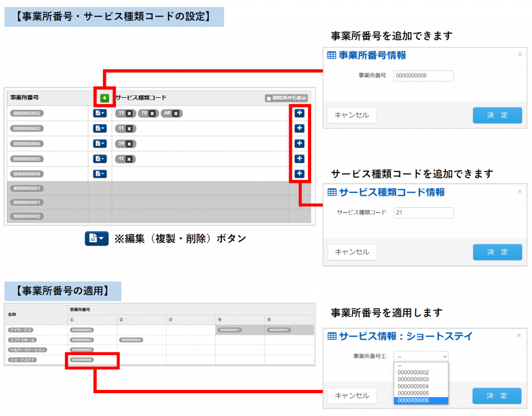Add service code for 0000000006

299,174
